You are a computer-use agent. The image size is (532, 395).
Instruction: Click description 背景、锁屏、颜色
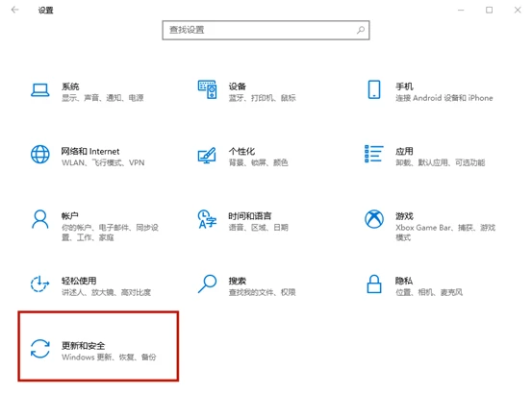pos(258,162)
